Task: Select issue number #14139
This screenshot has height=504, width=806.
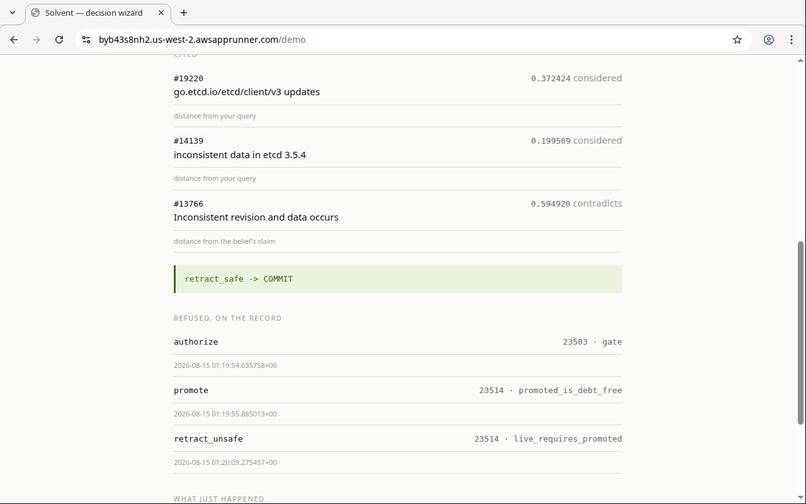Action: tap(188, 140)
